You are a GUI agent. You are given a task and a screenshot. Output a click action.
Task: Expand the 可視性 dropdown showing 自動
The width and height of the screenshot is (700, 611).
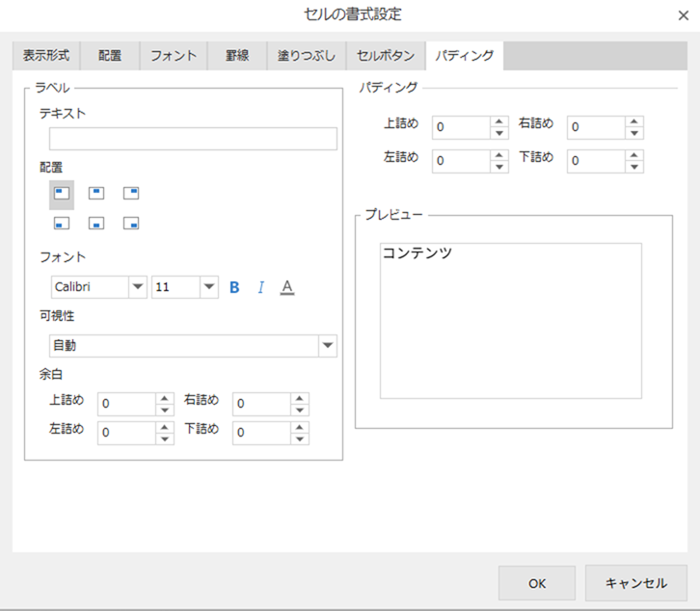(x=328, y=346)
